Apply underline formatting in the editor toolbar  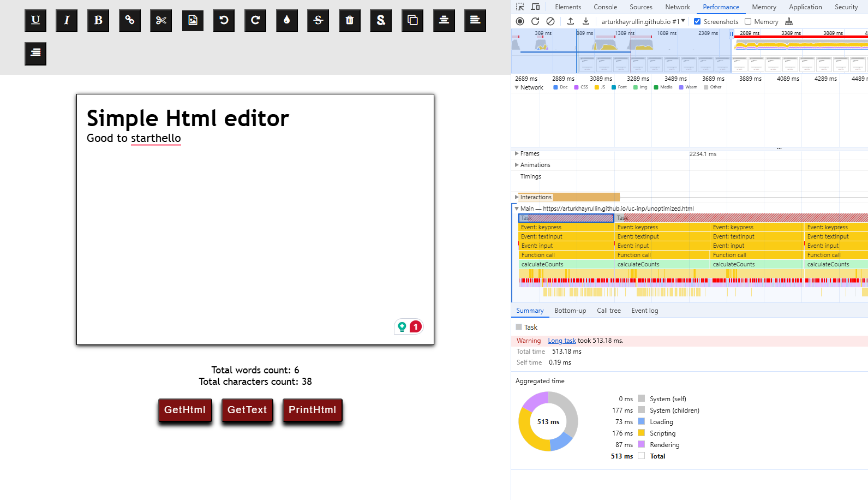(35, 21)
